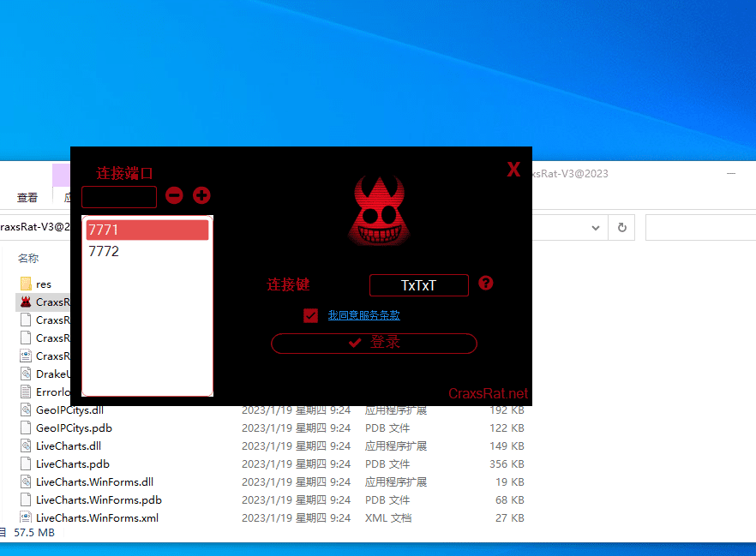Click the red plus button to add port
Viewport: 756px width, 556px height.
[x=201, y=195]
